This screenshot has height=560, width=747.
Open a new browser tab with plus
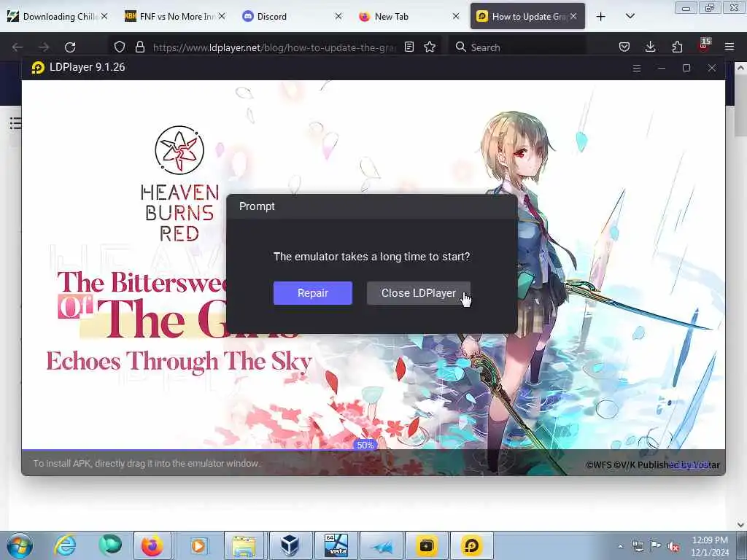[x=601, y=17]
